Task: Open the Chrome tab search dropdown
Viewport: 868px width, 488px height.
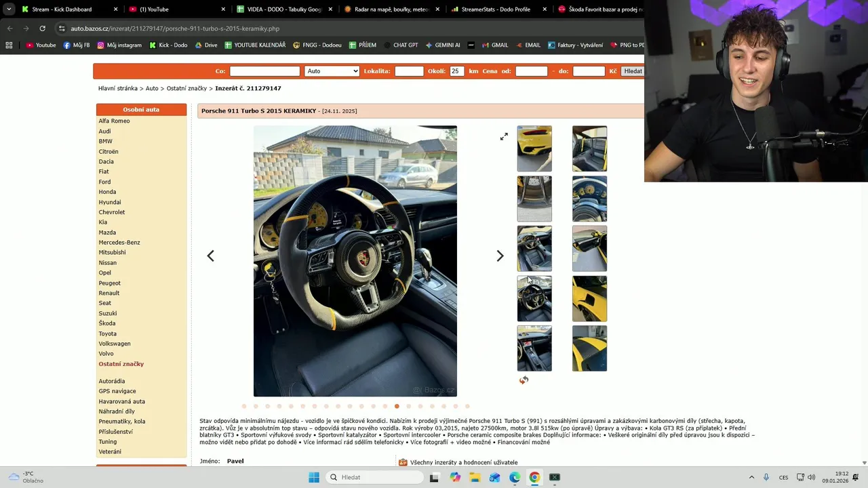Action: 9,9
